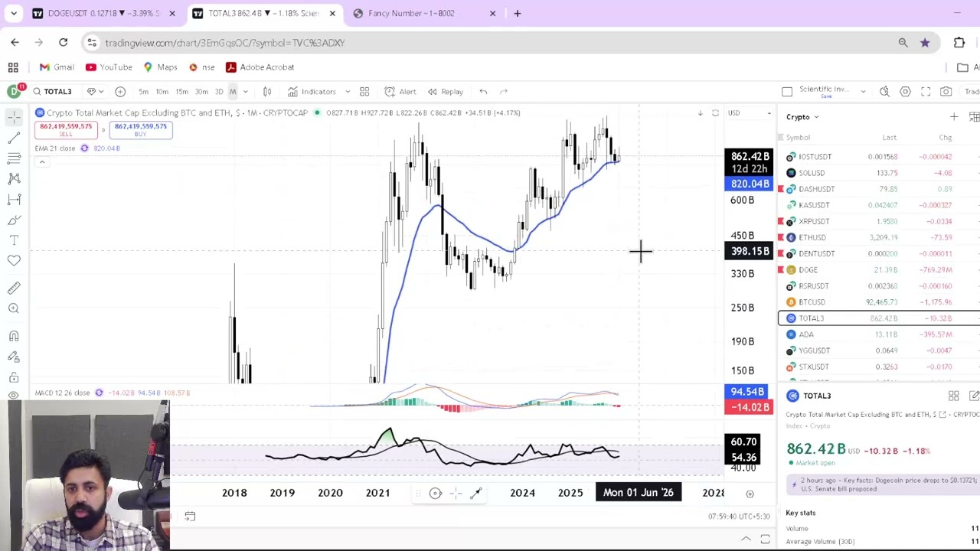980x551 pixels.
Task: Open the layout setup square icon
Action: [x=787, y=92]
